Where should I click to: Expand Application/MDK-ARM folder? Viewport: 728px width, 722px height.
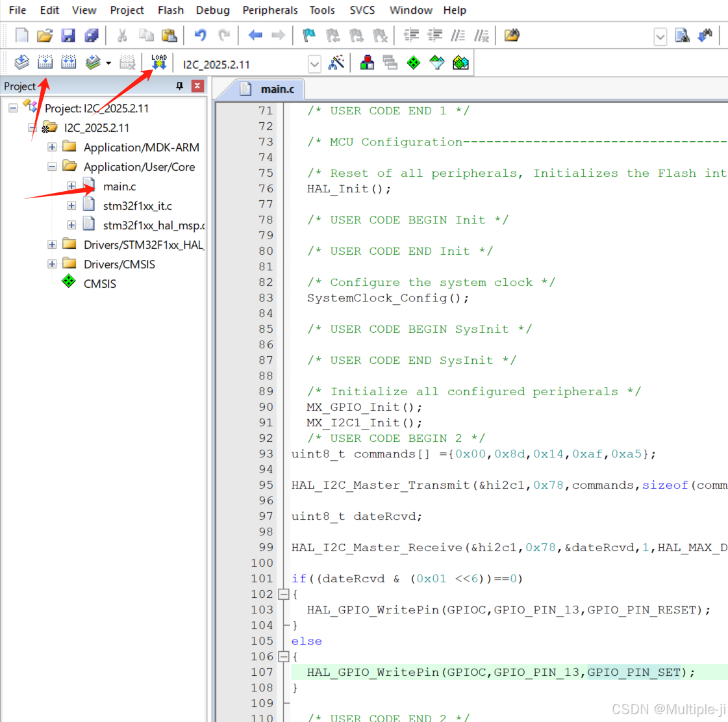click(x=52, y=148)
